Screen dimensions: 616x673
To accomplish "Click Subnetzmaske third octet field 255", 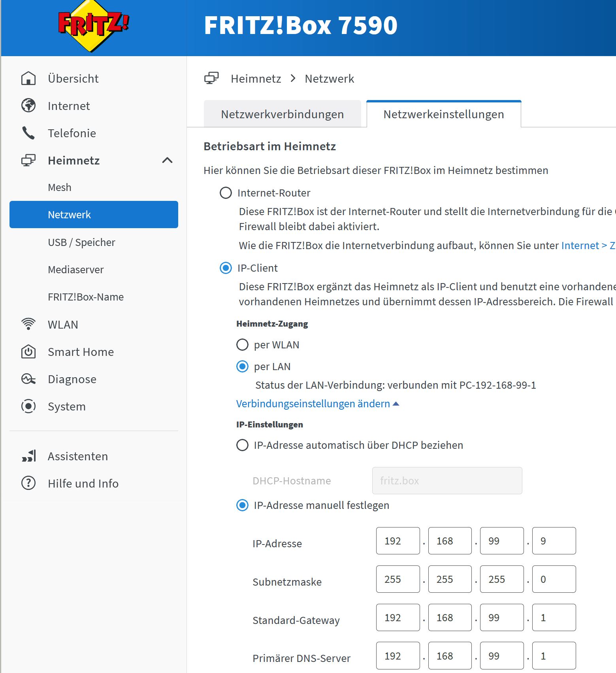I will pos(502,579).
